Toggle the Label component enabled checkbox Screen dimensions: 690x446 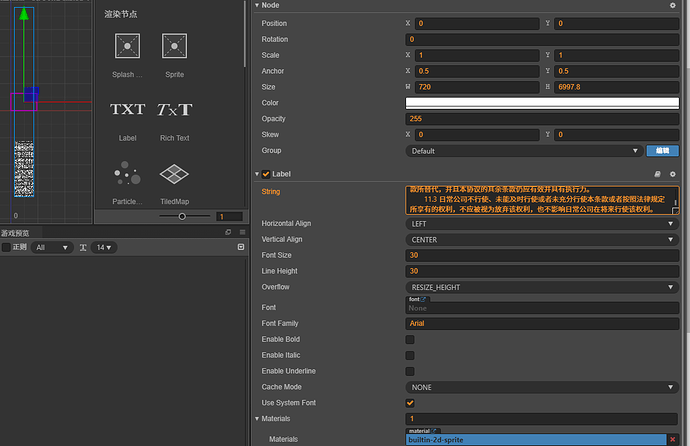(x=266, y=174)
